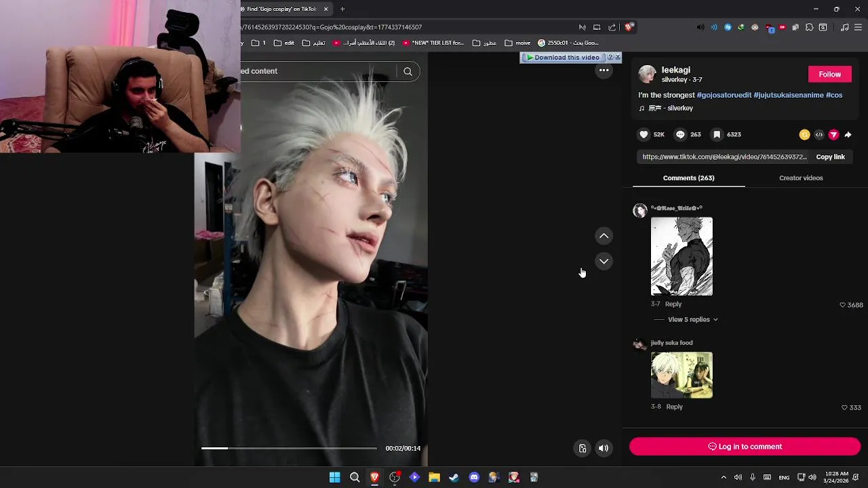The height and width of the screenshot is (488, 868).
Task: Click the first commenter's avatar
Action: pos(639,211)
